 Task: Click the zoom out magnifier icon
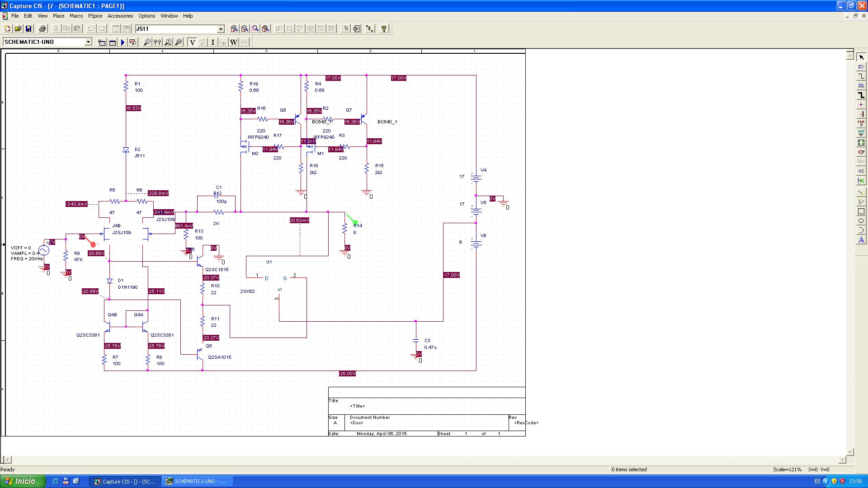point(245,28)
